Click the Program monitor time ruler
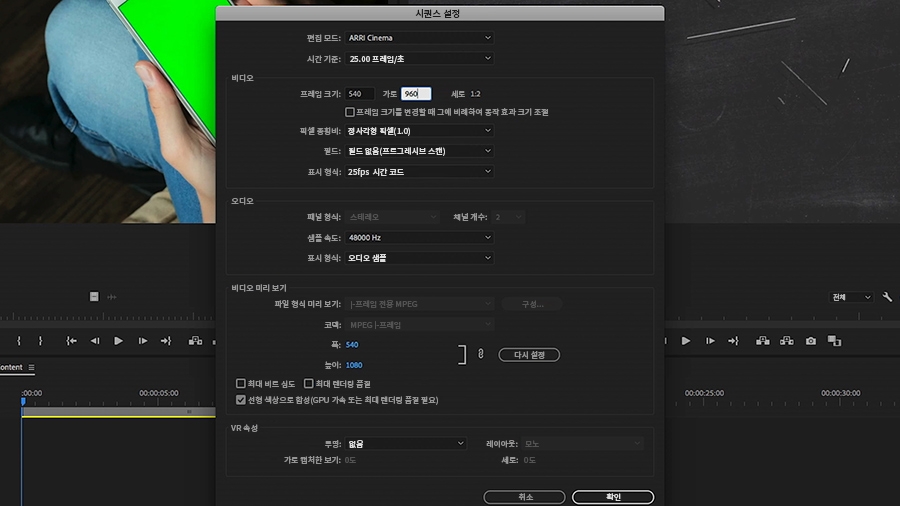Screen dimensions: 900x506 (x=782, y=316)
